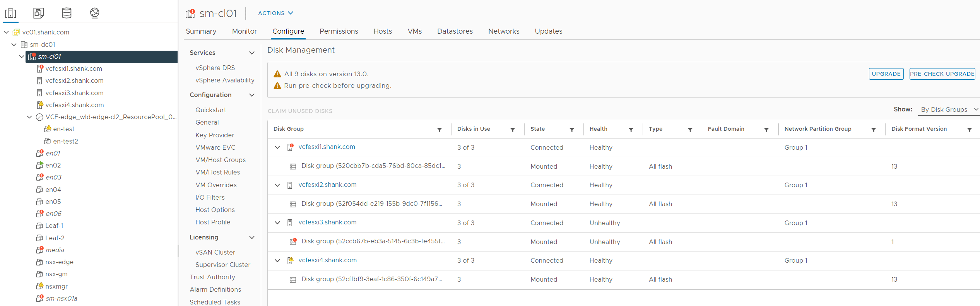Open the Networking inventory view icon
Image resolution: width=980 pixels, height=306 pixels.
(94, 13)
